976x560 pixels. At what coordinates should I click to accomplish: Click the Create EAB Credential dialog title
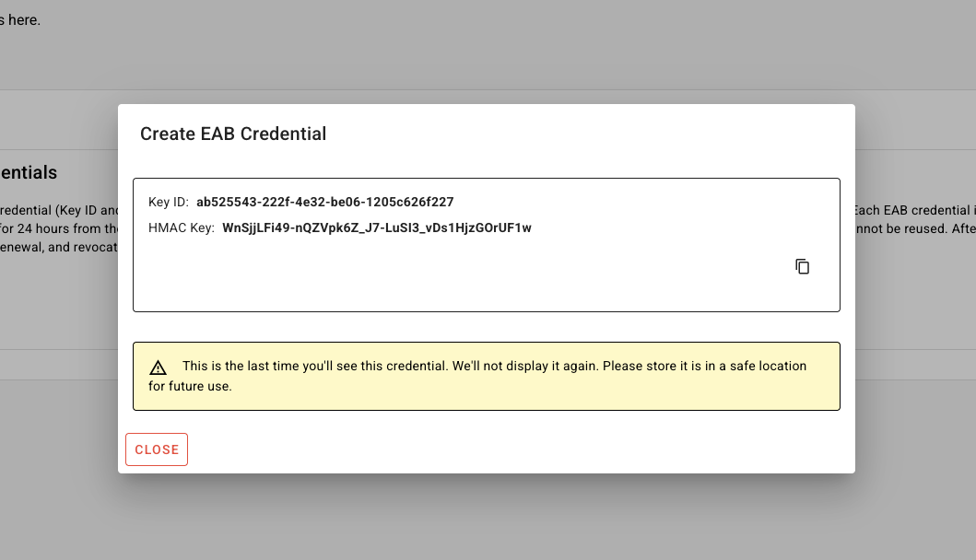point(232,134)
